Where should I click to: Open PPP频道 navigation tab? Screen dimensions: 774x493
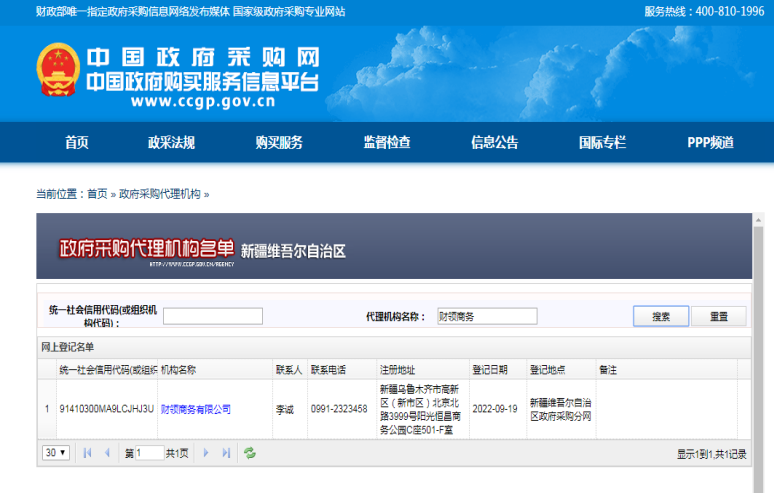click(x=710, y=142)
